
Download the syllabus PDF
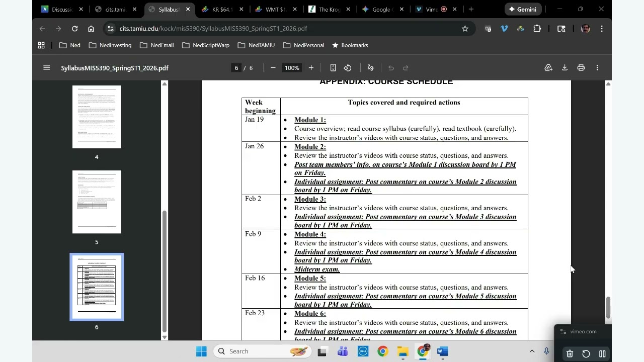tap(565, 68)
